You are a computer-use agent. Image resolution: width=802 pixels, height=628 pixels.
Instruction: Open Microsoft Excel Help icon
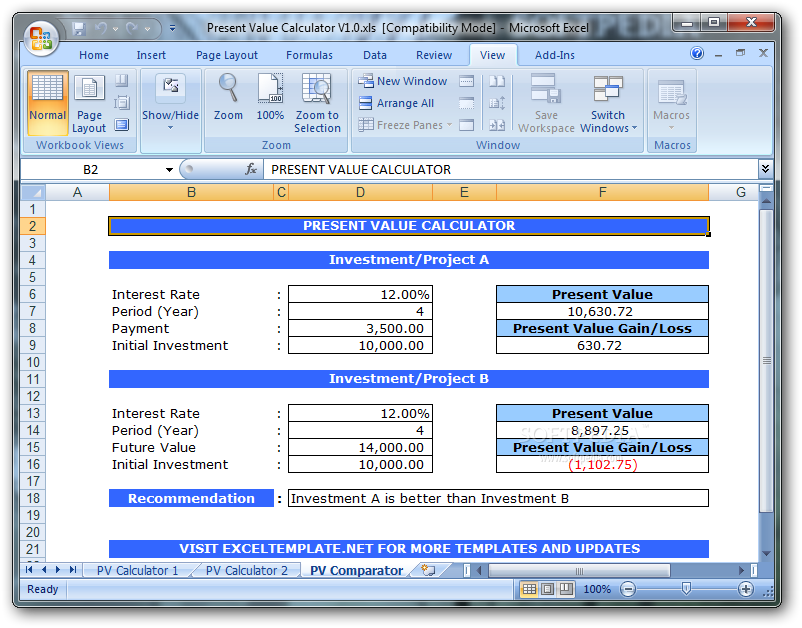pos(697,53)
